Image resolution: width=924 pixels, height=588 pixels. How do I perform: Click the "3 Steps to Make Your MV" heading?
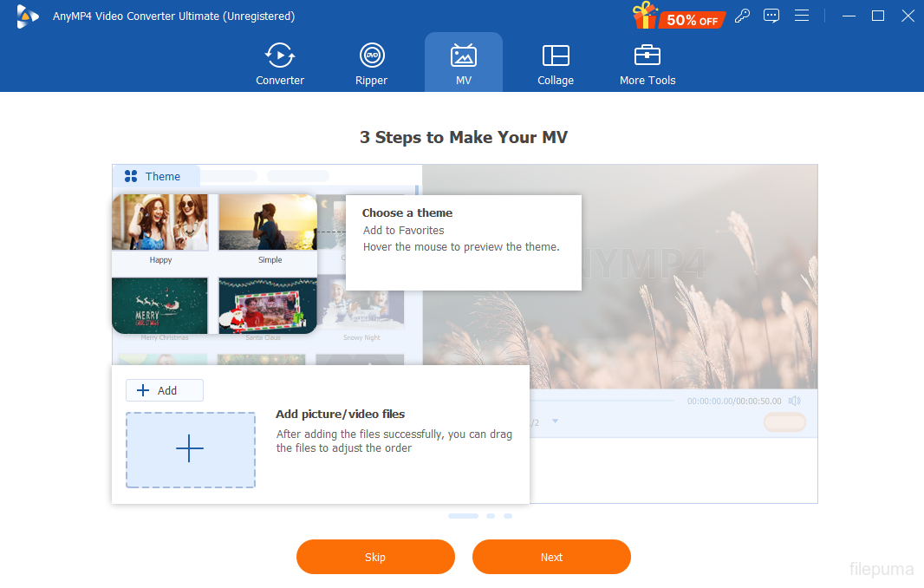(x=464, y=137)
